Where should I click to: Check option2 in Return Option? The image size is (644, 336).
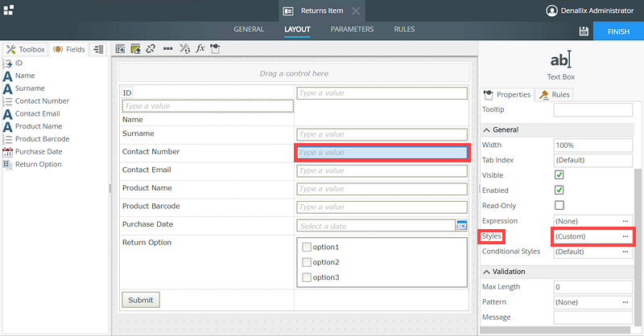[x=306, y=262]
